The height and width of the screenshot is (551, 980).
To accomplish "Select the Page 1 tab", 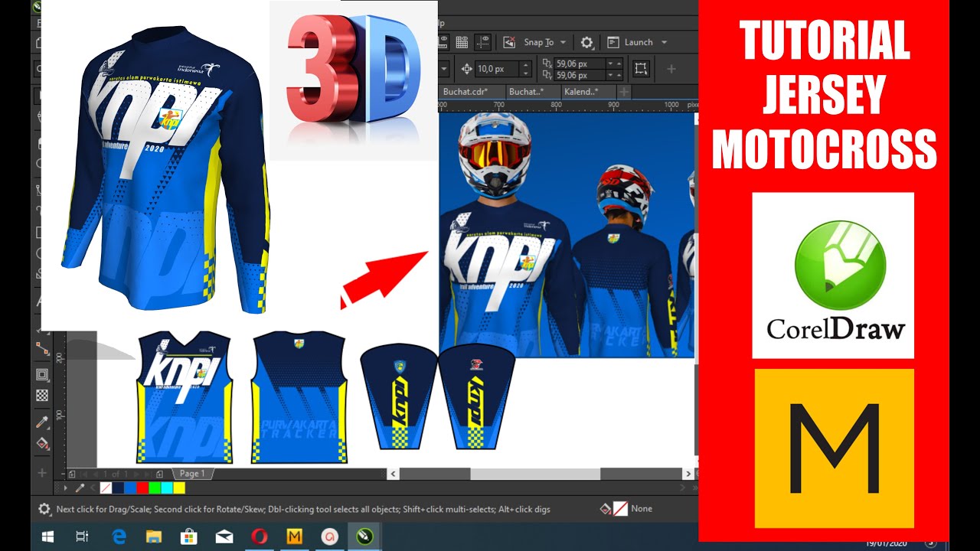I will pyautogui.click(x=191, y=474).
